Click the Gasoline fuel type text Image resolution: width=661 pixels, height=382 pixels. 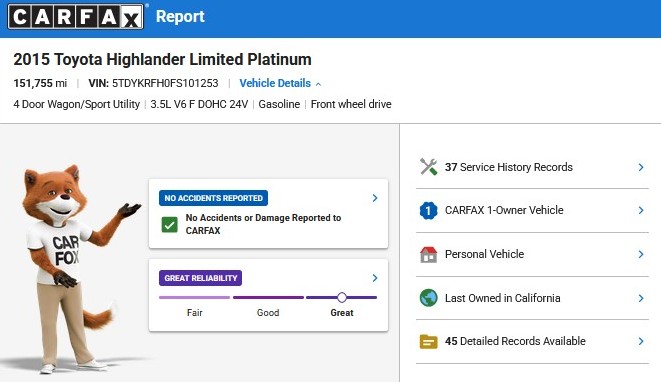(x=279, y=104)
